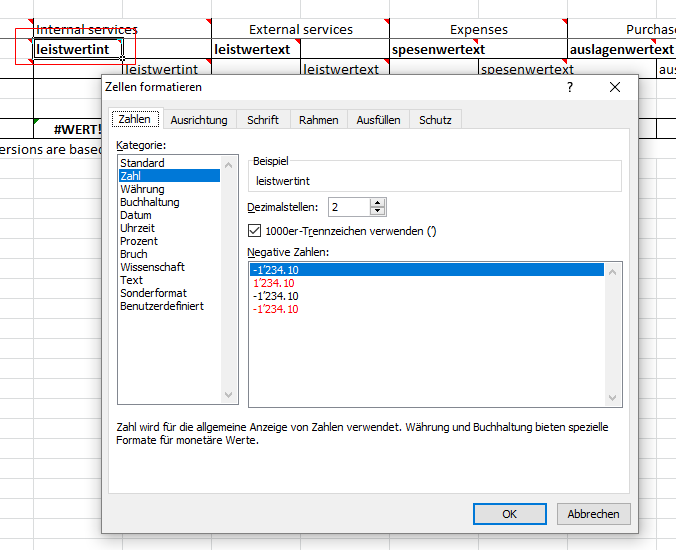This screenshot has height=550, width=676.
Task: Choose Datum category from the list
Action: click(x=136, y=215)
